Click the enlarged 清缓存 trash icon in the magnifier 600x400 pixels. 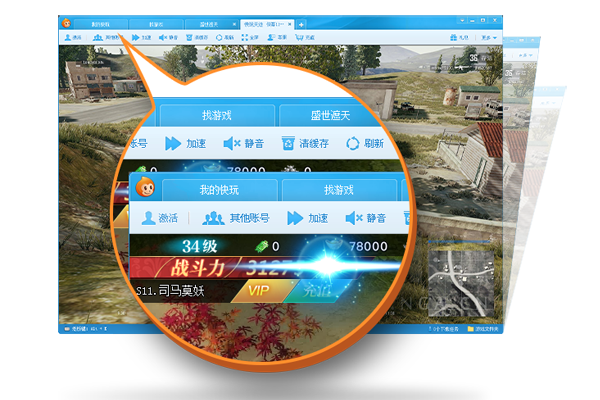pyautogui.click(x=288, y=143)
